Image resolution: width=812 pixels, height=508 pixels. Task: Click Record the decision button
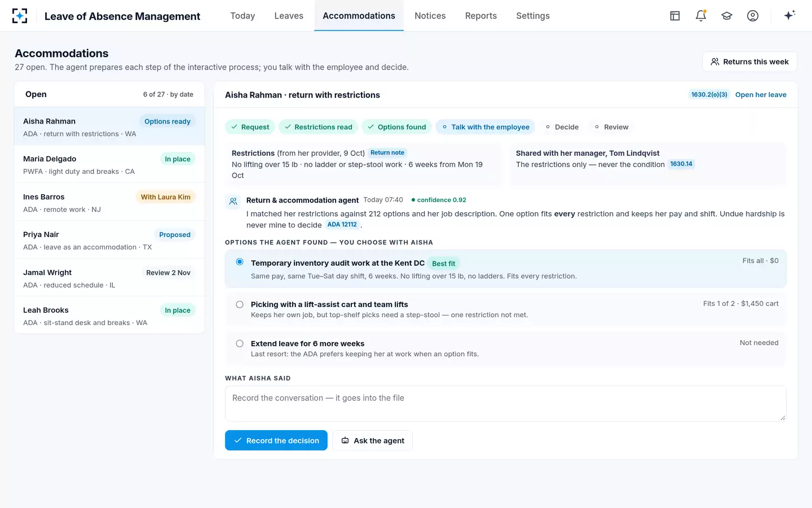tap(276, 440)
